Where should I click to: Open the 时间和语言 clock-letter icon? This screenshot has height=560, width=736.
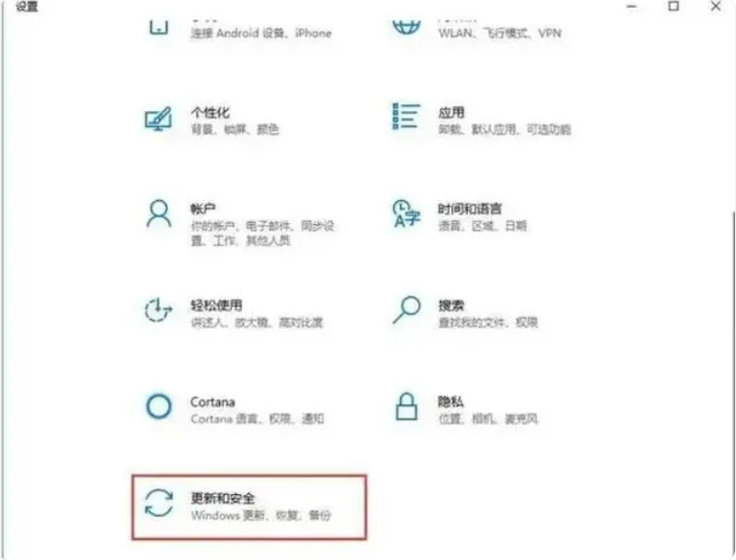click(406, 213)
